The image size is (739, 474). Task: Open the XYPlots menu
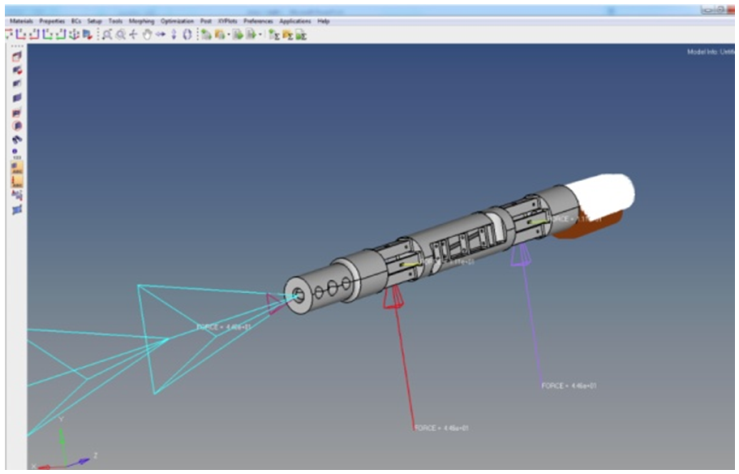pyautogui.click(x=229, y=21)
